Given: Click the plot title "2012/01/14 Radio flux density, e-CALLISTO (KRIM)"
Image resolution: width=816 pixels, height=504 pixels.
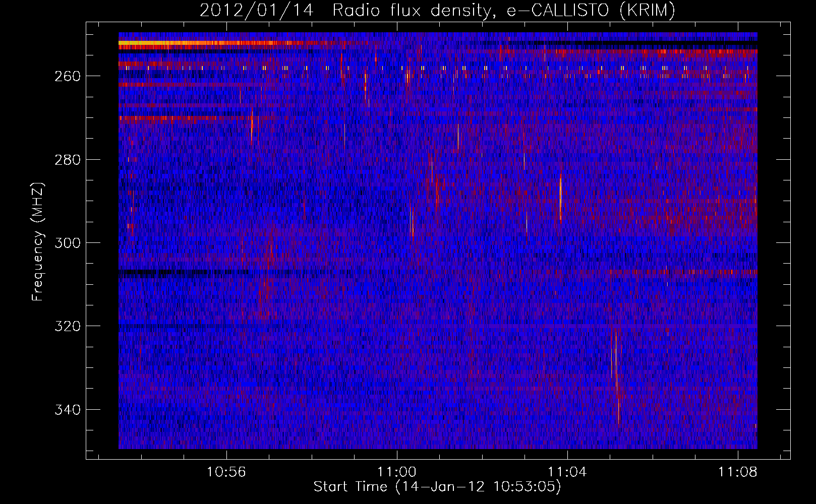Looking at the screenshot, I should click(437, 11).
